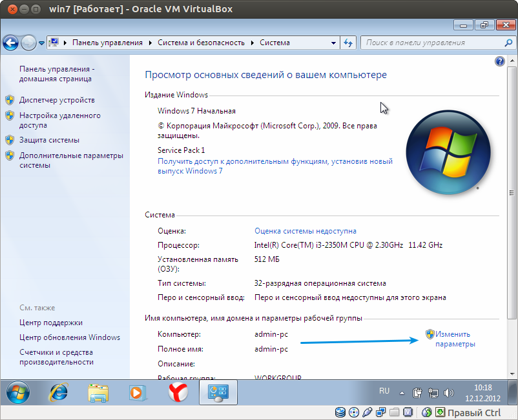
Task: Click VirtualBox network adapters status icon
Action: 381,412
